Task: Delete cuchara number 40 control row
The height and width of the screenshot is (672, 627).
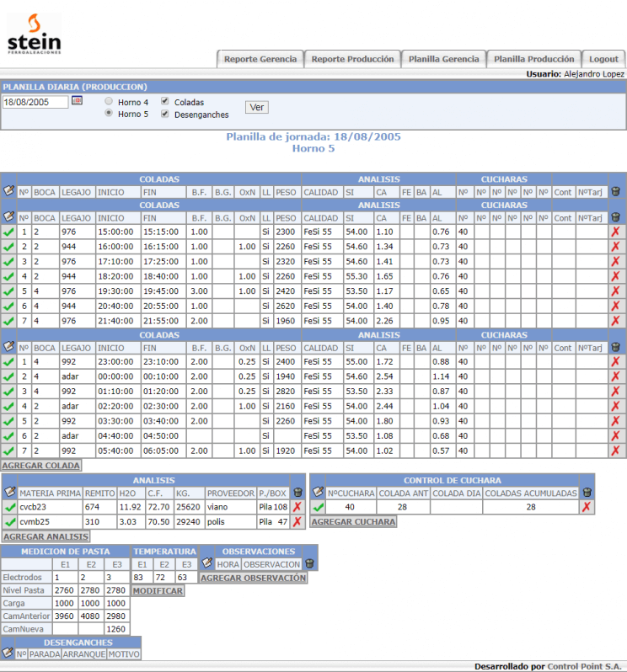Action: (587, 507)
